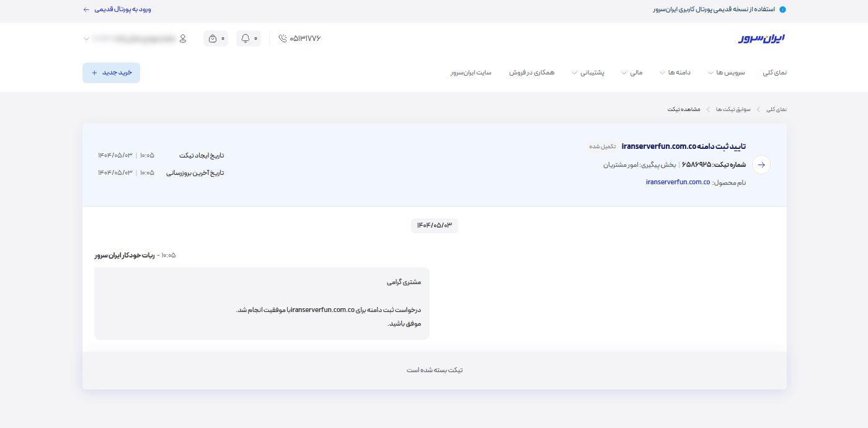Click the arrow icon next to old portal login
868x428 pixels.
86,9
